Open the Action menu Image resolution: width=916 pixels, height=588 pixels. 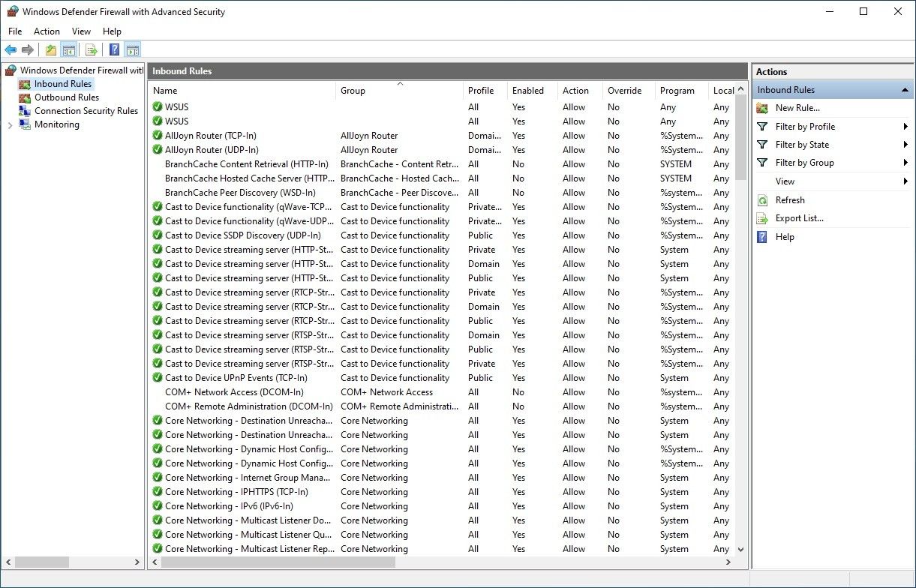pos(47,31)
